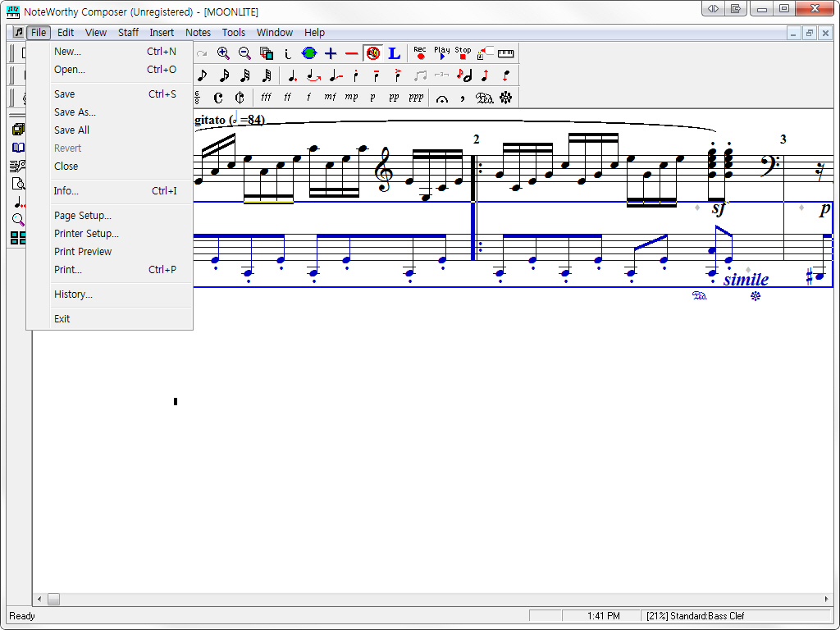
Task: Toggle the crossed-out speaker mute button
Action: click(x=373, y=53)
